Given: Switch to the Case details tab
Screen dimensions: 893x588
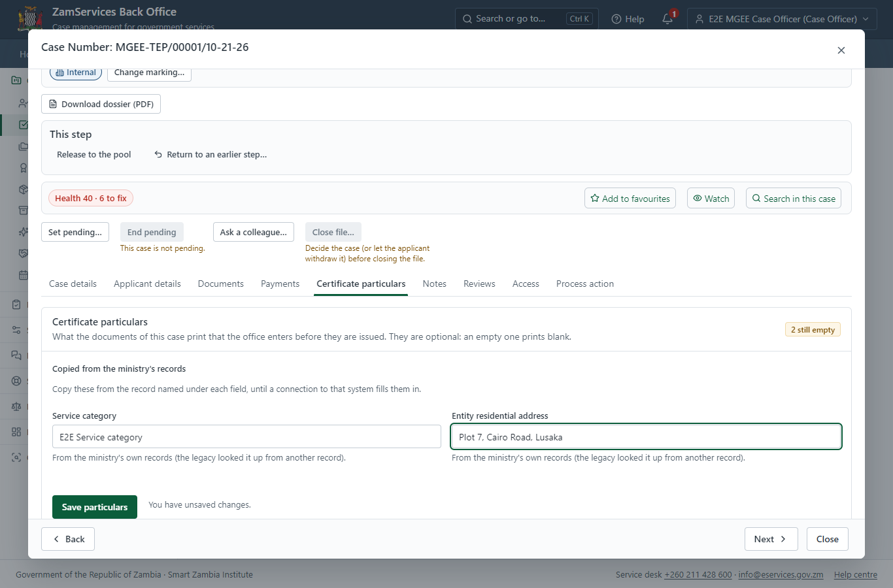Looking at the screenshot, I should click(73, 284).
